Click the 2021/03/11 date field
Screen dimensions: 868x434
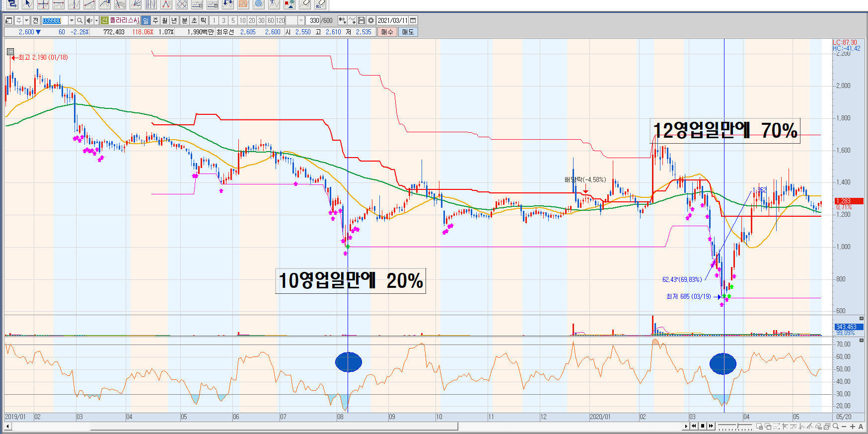(x=392, y=20)
